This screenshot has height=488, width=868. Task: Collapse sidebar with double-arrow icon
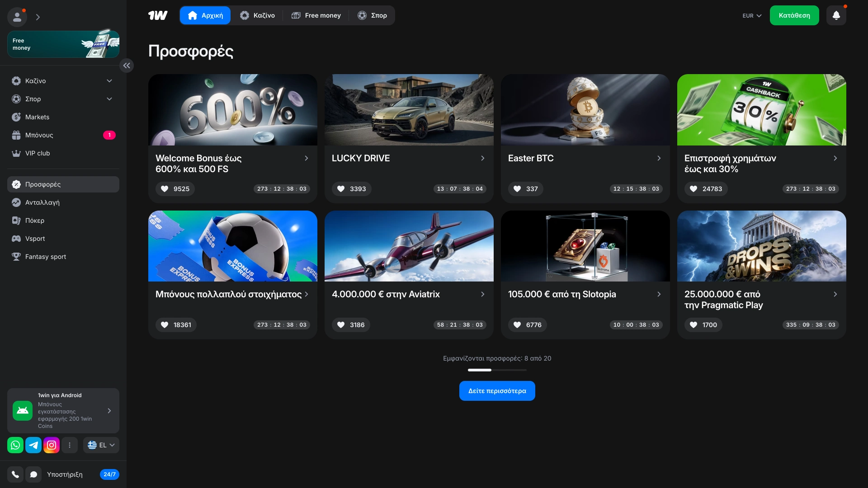(x=127, y=66)
